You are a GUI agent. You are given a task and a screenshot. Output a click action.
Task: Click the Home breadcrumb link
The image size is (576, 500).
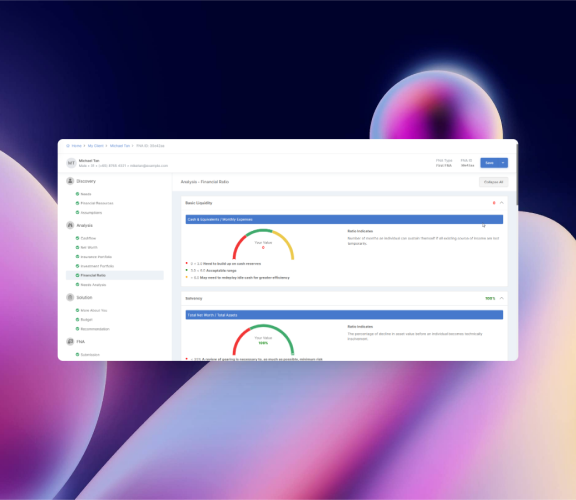click(x=76, y=146)
